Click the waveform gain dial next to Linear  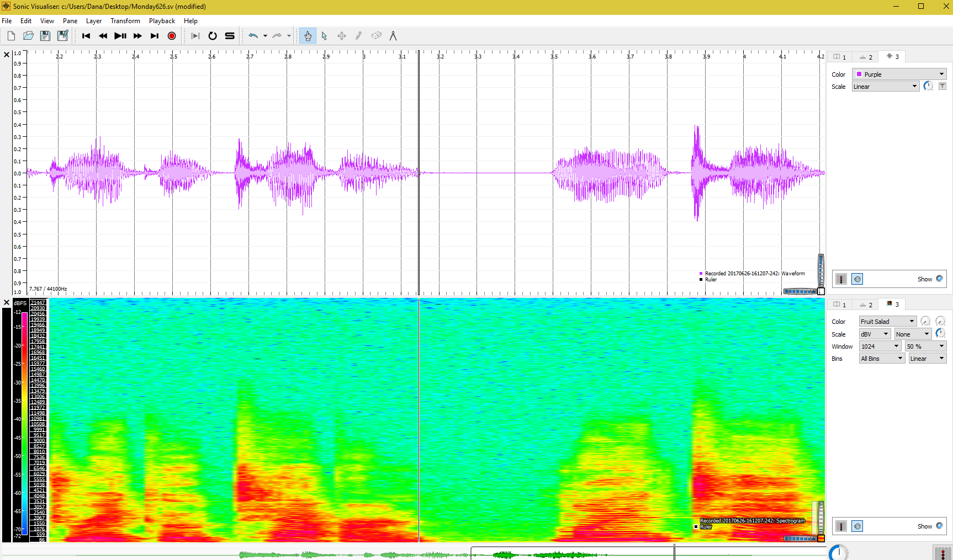click(928, 87)
